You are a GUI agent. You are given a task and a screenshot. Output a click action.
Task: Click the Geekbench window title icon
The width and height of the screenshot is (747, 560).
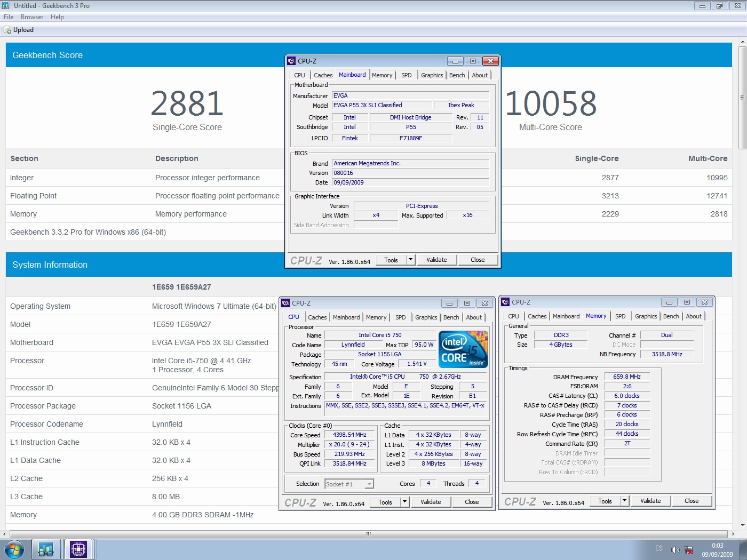(6, 5)
